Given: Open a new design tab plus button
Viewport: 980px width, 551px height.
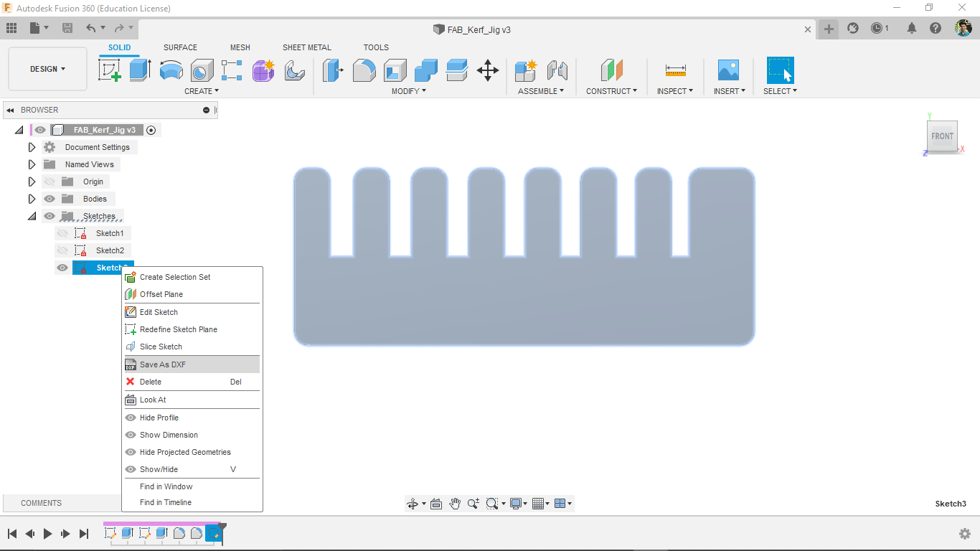Looking at the screenshot, I should (x=829, y=29).
